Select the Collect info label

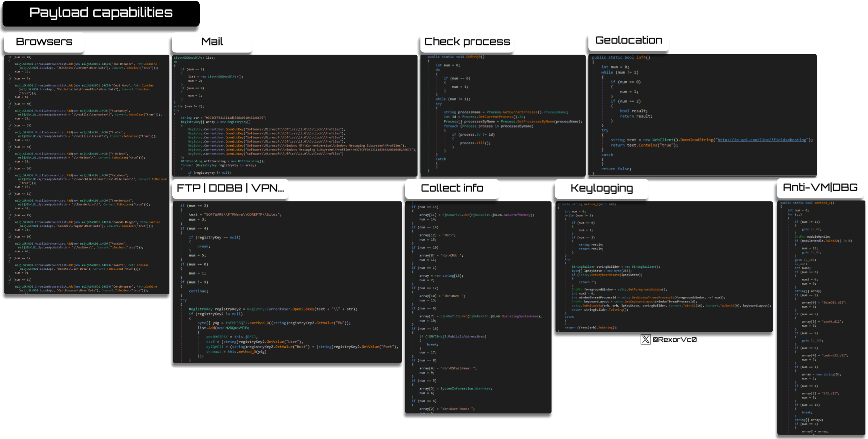[452, 188]
